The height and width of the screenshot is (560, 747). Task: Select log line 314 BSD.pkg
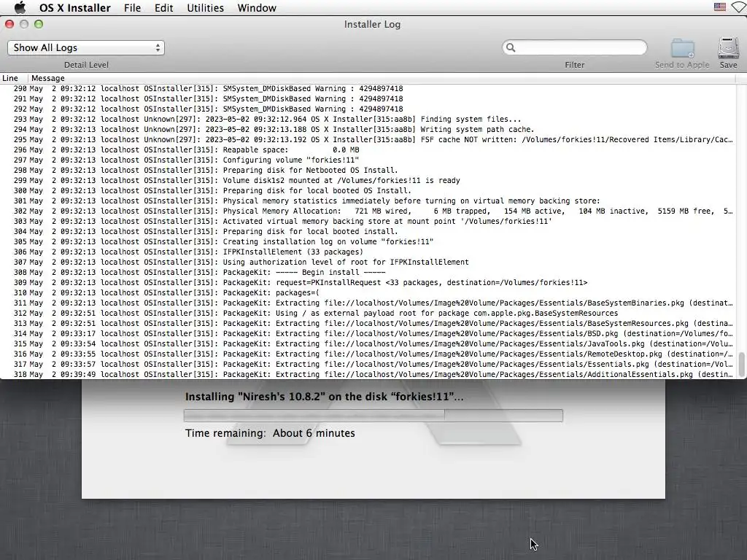coord(368,334)
